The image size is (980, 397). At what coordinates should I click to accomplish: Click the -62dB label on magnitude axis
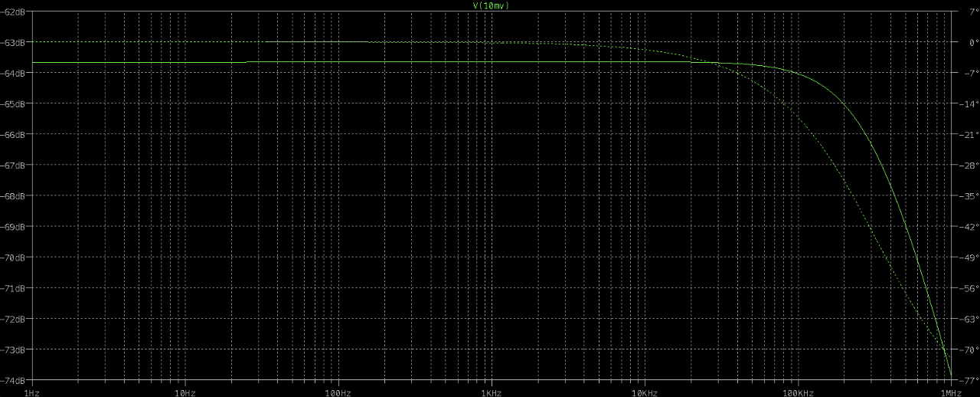12,11
